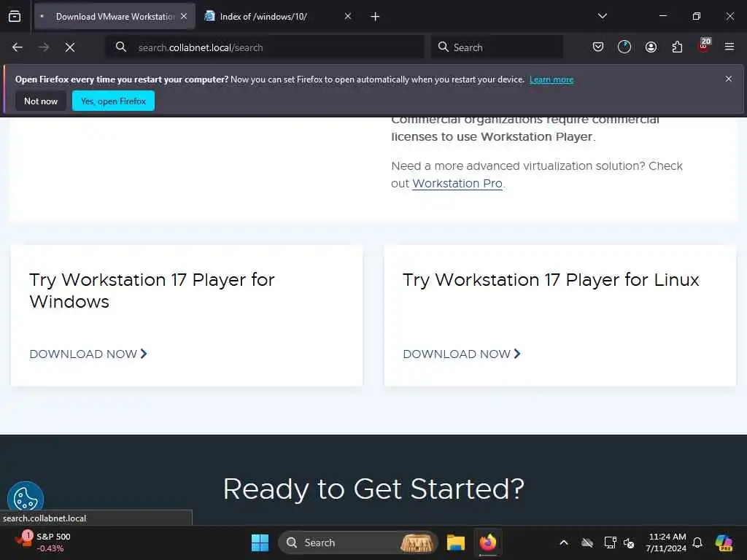
Task: Follow the Learn more link
Action: (551, 79)
